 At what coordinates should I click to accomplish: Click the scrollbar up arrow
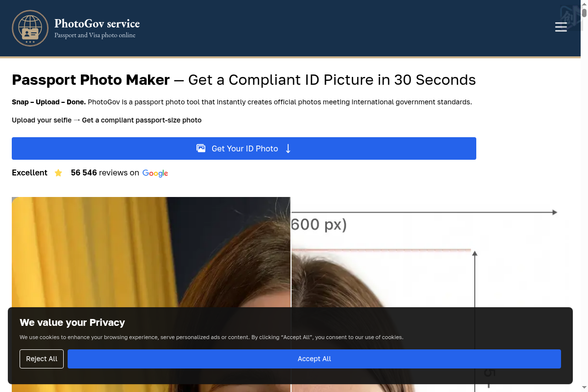pyautogui.click(x=584, y=4)
